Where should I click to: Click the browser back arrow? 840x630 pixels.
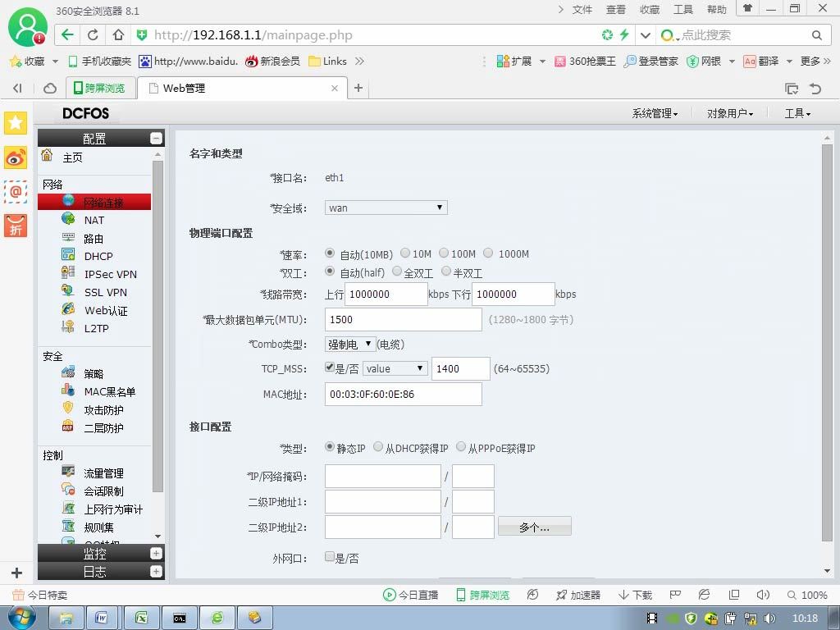(x=67, y=34)
